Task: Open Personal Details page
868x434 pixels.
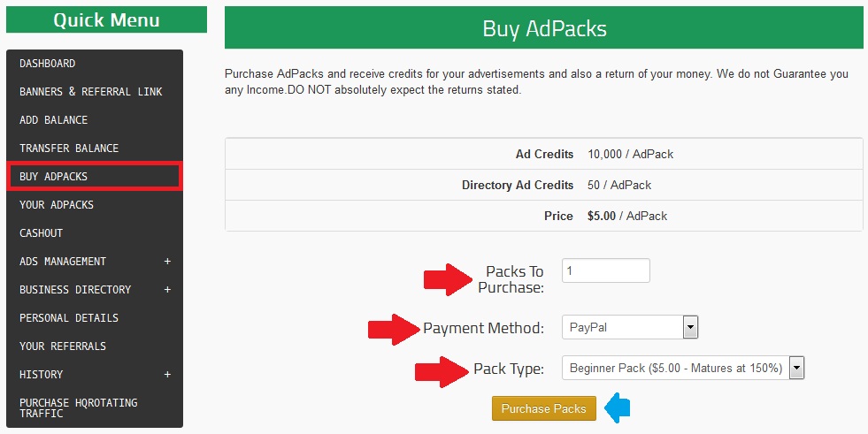Action: [69, 318]
